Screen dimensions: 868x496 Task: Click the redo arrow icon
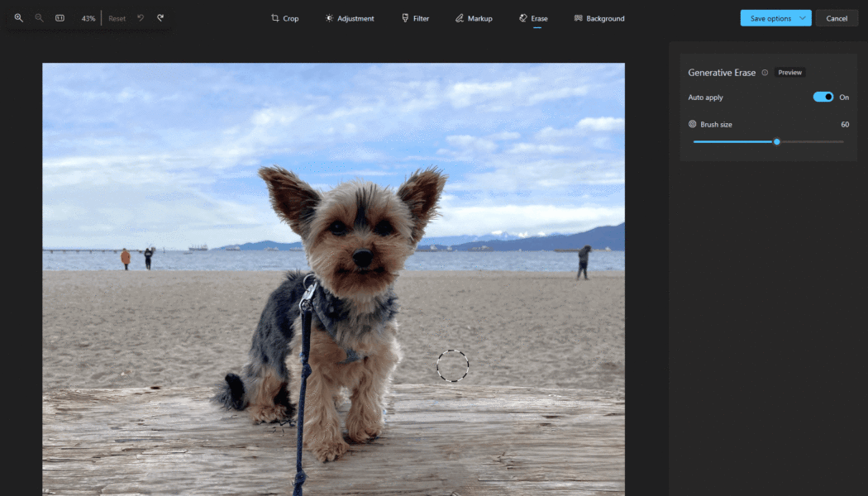(159, 17)
